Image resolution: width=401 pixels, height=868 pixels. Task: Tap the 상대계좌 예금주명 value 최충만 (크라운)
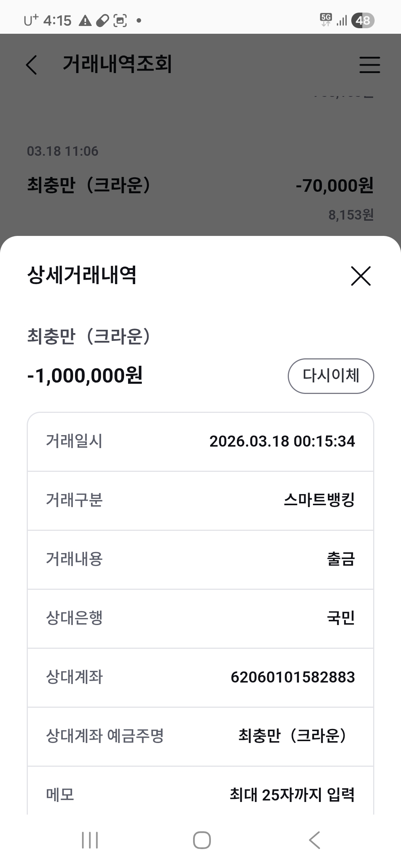[293, 736]
